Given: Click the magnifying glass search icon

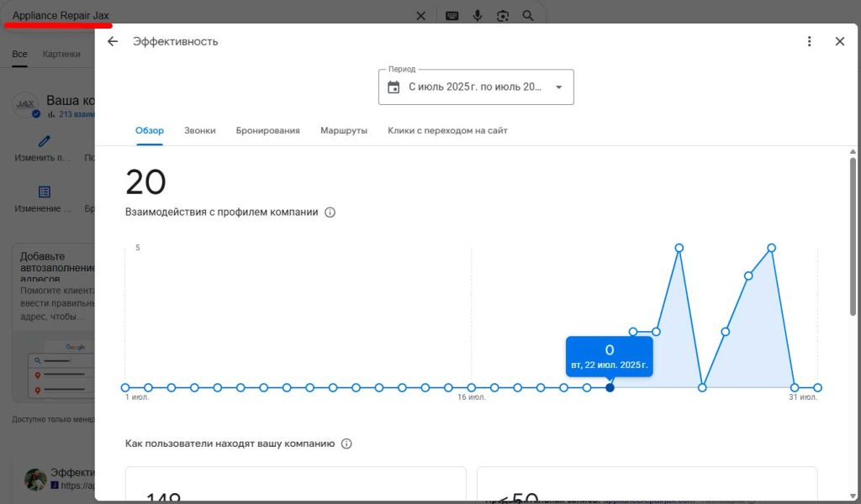Looking at the screenshot, I should coord(528,16).
